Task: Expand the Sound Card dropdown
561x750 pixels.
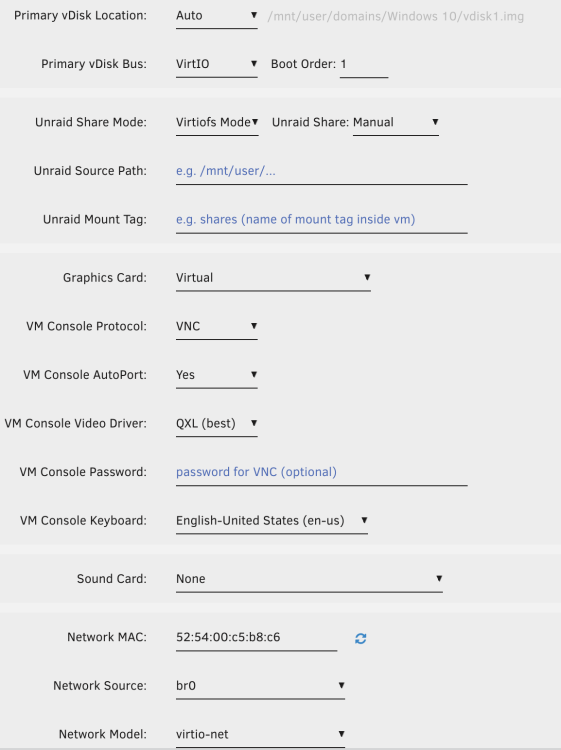Action: 309,580
